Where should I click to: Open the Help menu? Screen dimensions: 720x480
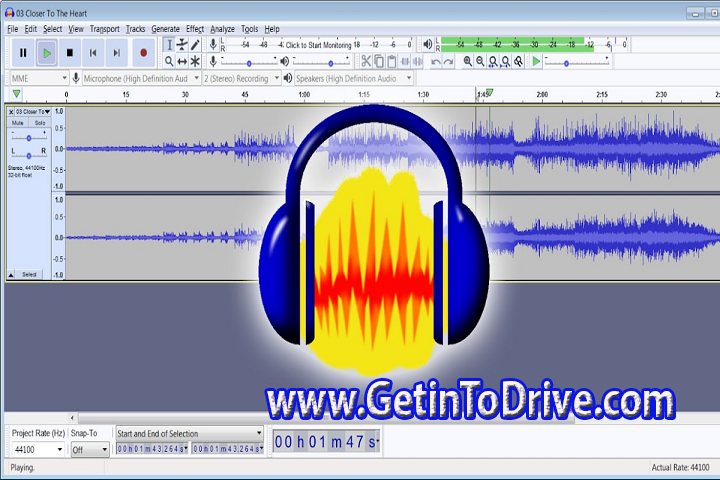point(272,29)
